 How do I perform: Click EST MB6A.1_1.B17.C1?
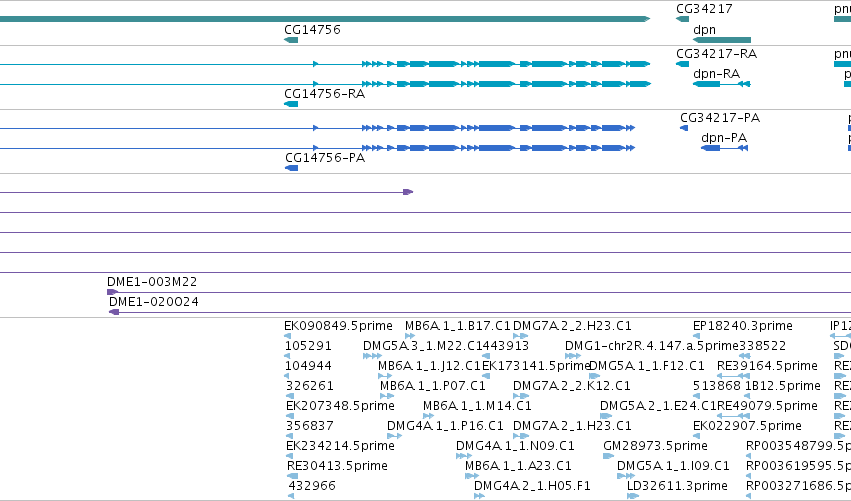pyautogui.click(x=458, y=326)
